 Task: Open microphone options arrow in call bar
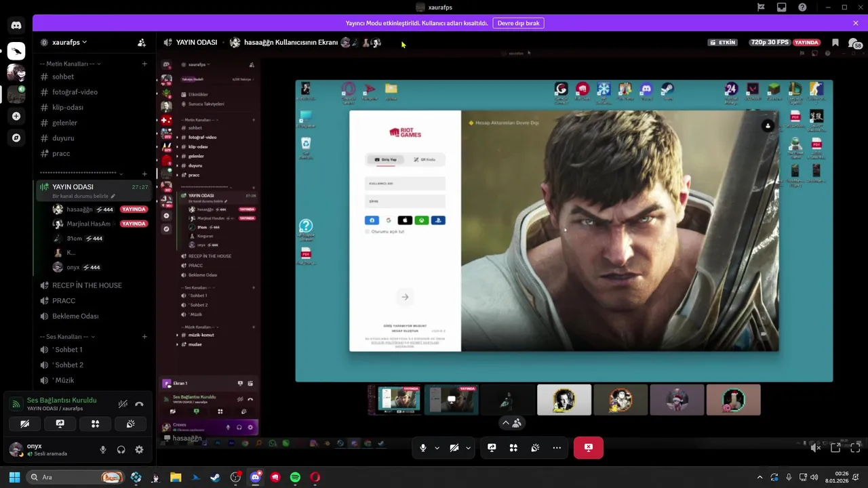pos(437,448)
